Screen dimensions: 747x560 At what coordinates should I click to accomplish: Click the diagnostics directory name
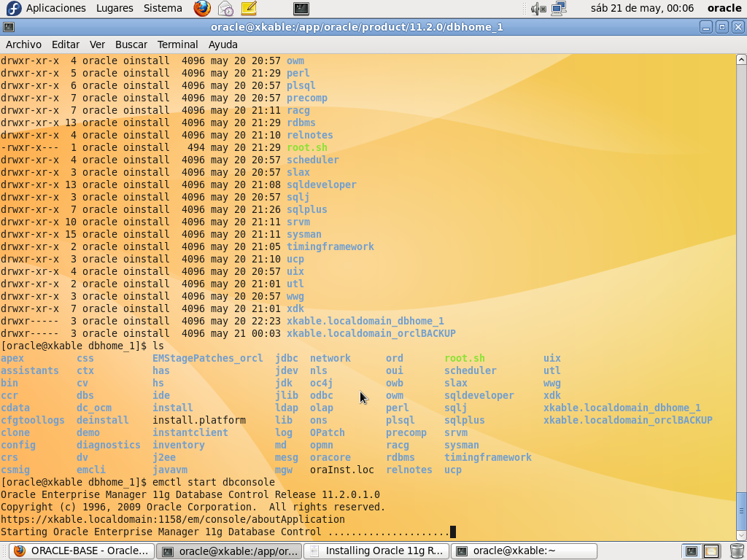(x=108, y=445)
